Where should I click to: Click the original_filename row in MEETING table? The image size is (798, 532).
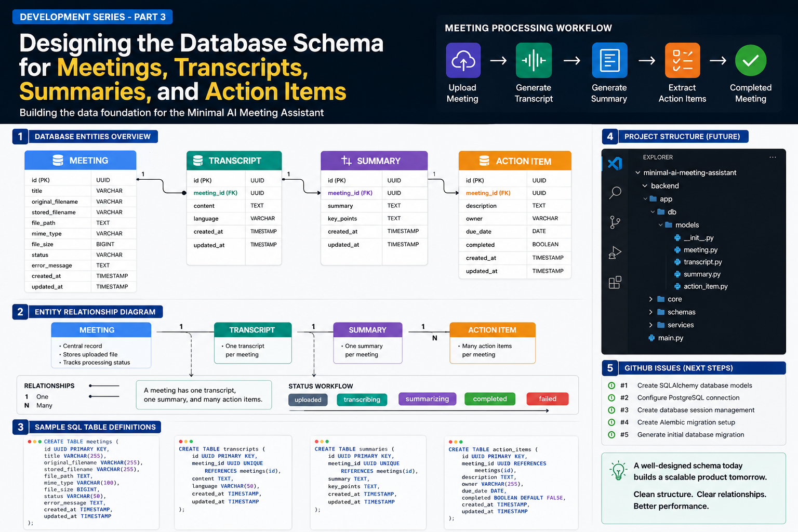(x=81, y=202)
